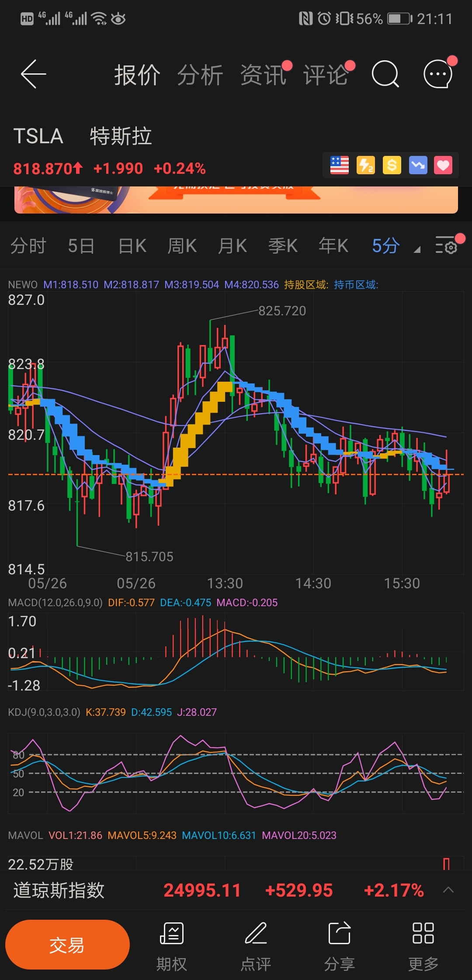
Task: Tap the +0.24% change percentage
Action: (x=180, y=168)
